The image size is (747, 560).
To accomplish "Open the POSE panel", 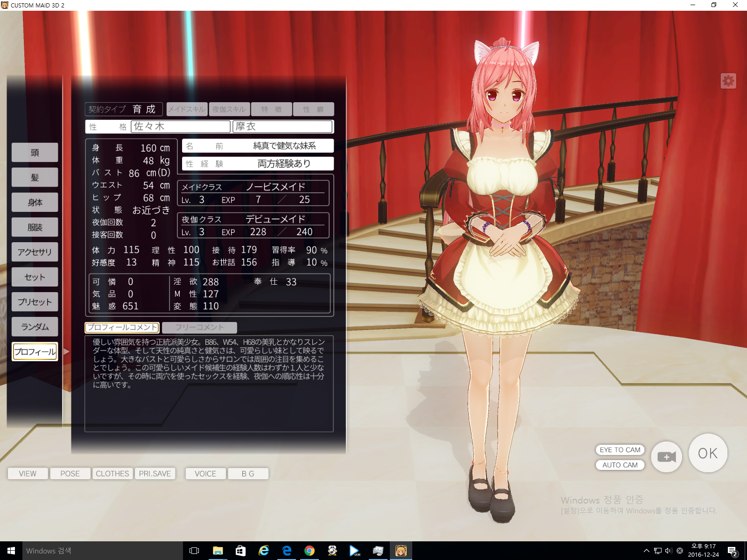I will coord(70,474).
